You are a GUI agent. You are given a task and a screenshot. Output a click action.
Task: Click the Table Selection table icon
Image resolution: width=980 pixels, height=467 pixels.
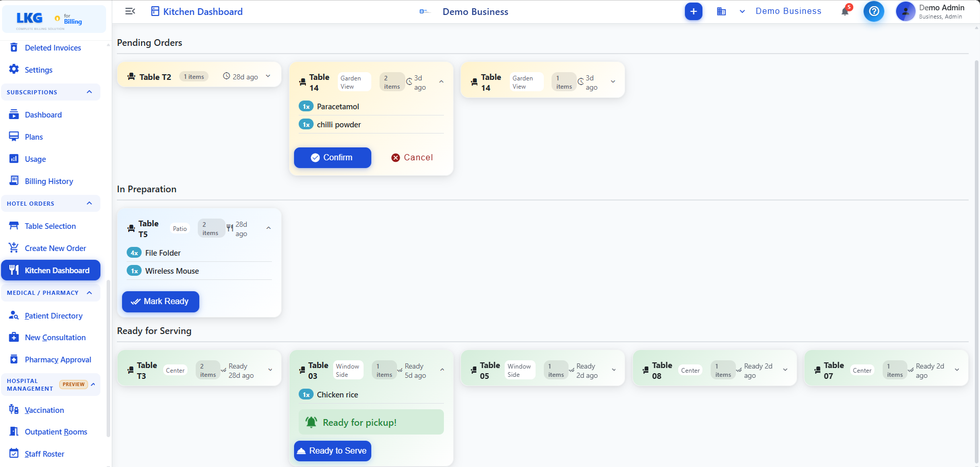[14, 226]
